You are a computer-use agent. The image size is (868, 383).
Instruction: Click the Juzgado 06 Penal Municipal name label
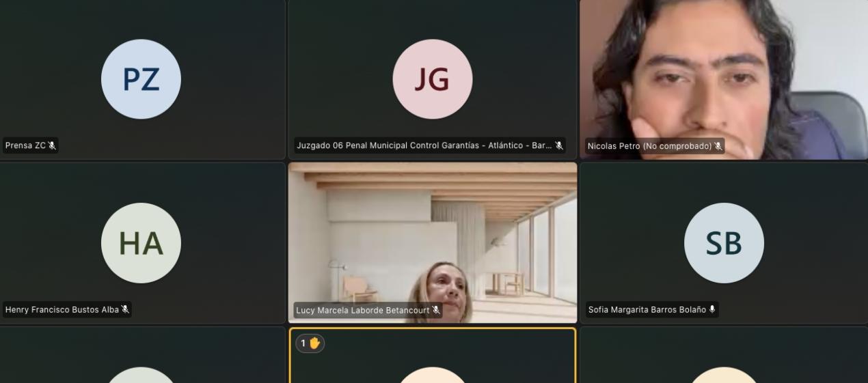tap(424, 145)
